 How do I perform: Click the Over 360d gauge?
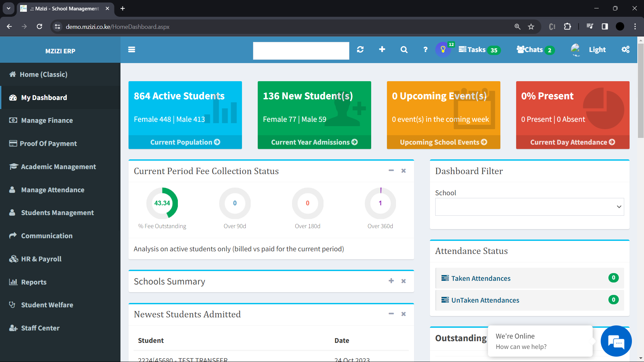point(380,203)
